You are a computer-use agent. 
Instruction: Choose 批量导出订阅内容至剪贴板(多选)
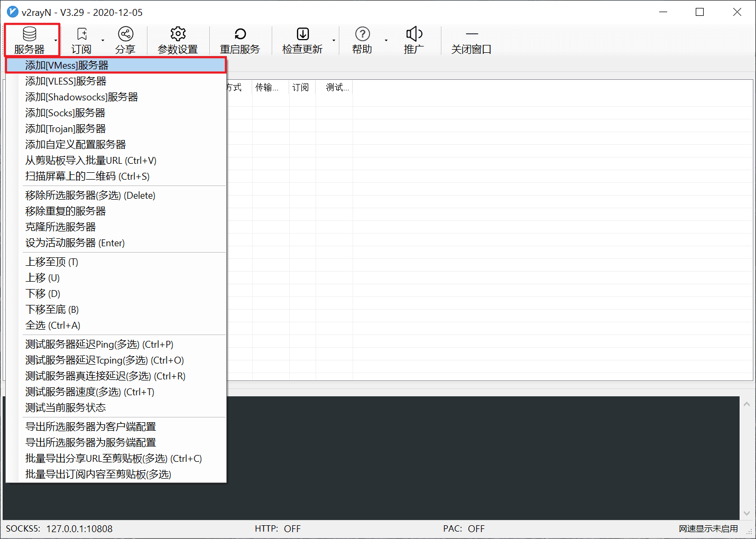[x=116, y=474]
